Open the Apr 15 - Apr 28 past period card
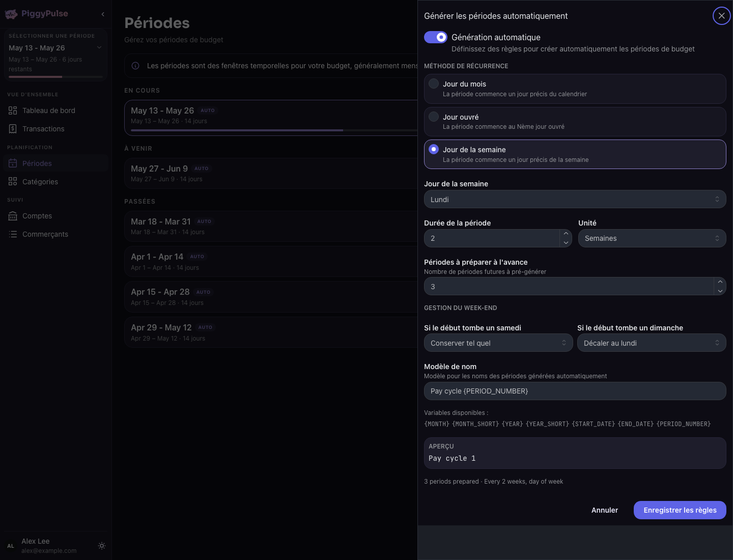733x560 pixels. pyautogui.click(x=271, y=297)
